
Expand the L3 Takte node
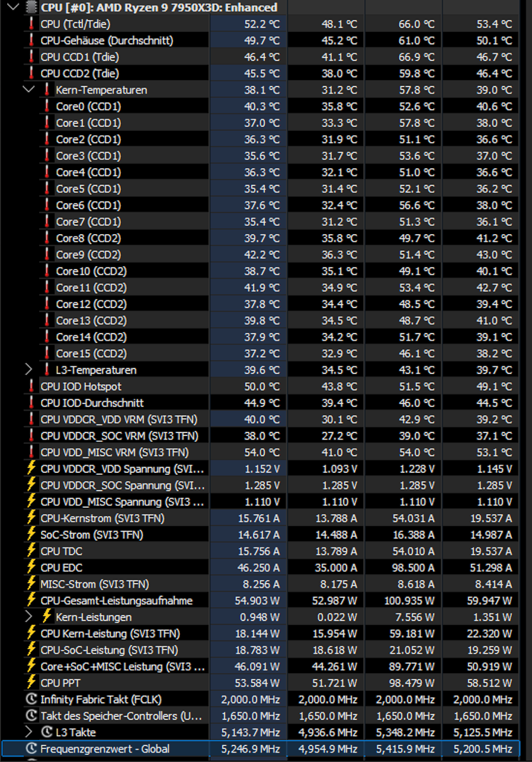click(x=28, y=732)
